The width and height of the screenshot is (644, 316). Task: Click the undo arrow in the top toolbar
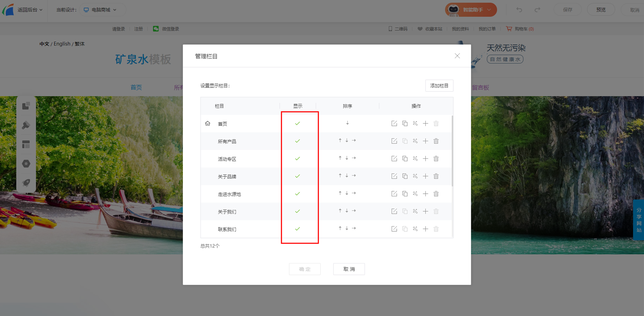[519, 10]
